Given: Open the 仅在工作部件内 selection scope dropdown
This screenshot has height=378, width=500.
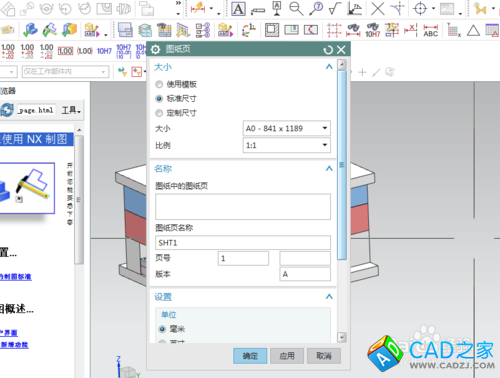Looking at the screenshot, I should click(x=65, y=72).
